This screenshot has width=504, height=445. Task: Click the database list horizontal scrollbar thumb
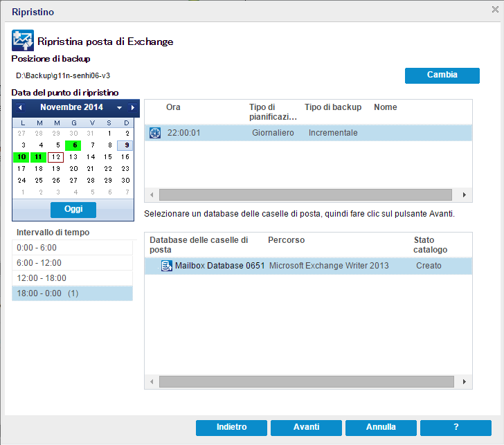point(306,382)
